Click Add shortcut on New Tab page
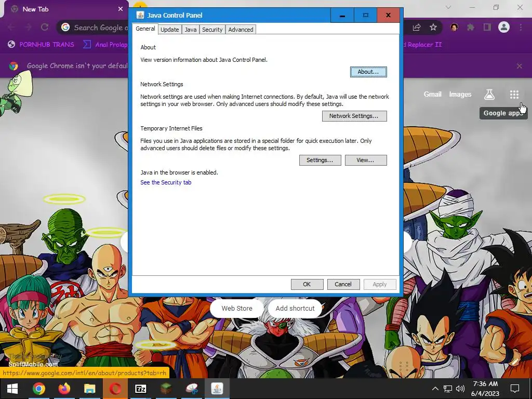The height and width of the screenshot is (399, 532). (x=295, y=309)
